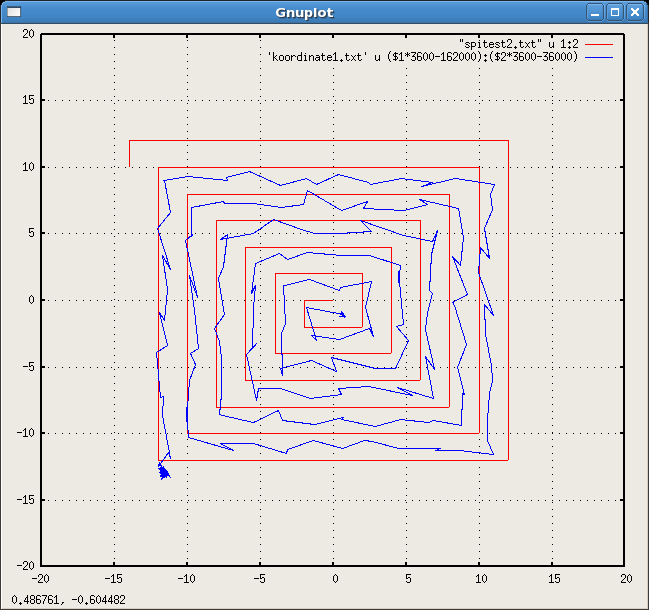Maximize the Gnuplot window

pyautogui.click(x=615, y=12)
